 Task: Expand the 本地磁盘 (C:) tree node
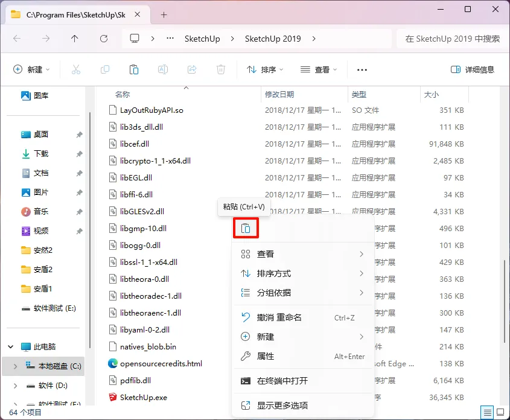click(15, 366)
